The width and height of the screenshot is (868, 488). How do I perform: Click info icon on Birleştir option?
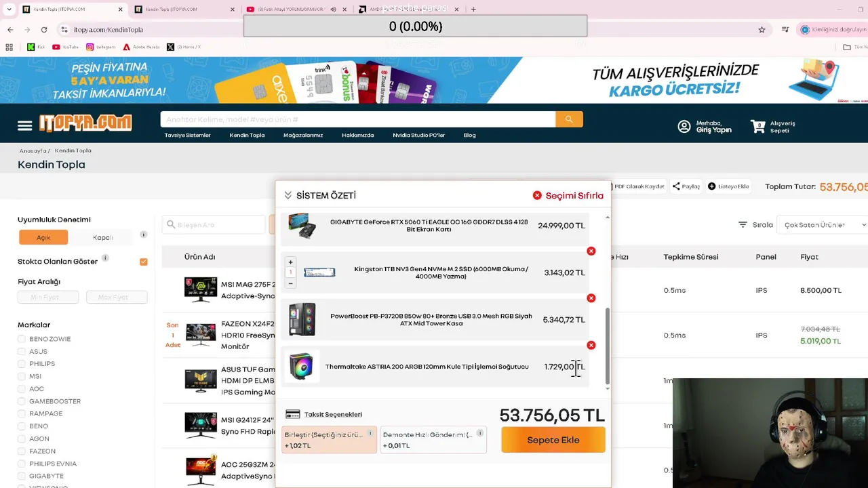[x=370, y=433]
